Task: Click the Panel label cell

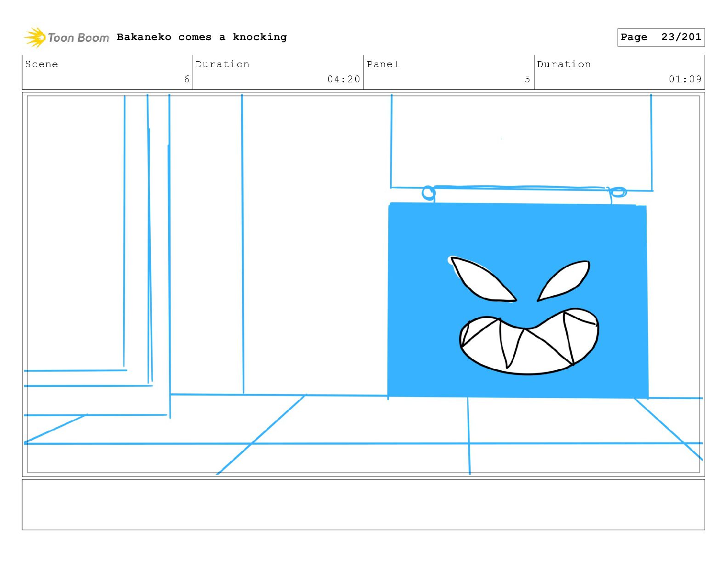Action: coord(449,72)
